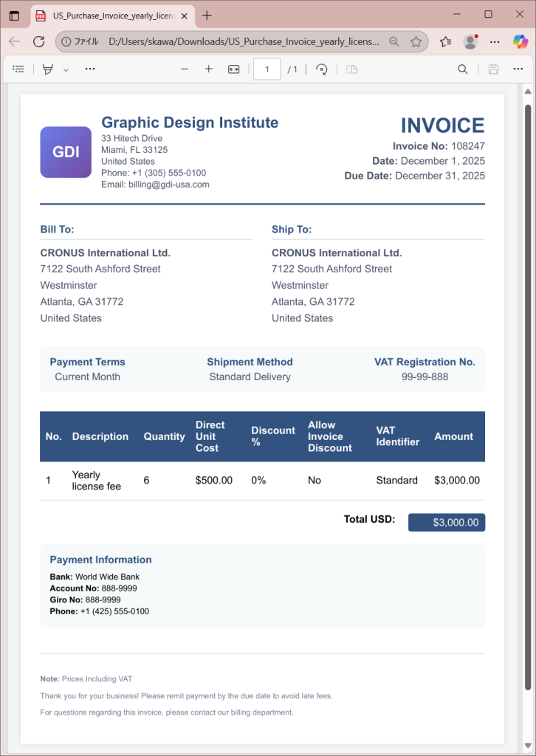This screenshot has height=756, width=536.
Task: Open PDF toolbar more settings
Action: tap(518, 69)
